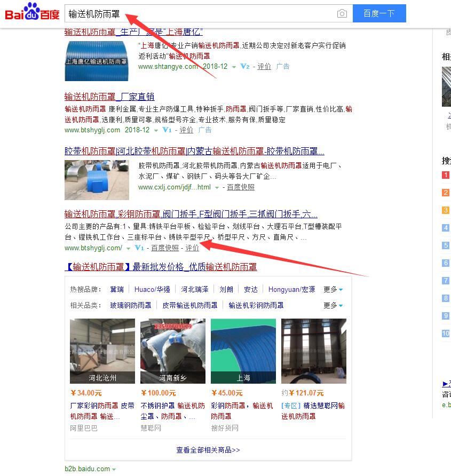451x476 pixels.
Task: Open 【输送机防雨罩】最新批发价格 result title
Action: [x=161, y=267]
